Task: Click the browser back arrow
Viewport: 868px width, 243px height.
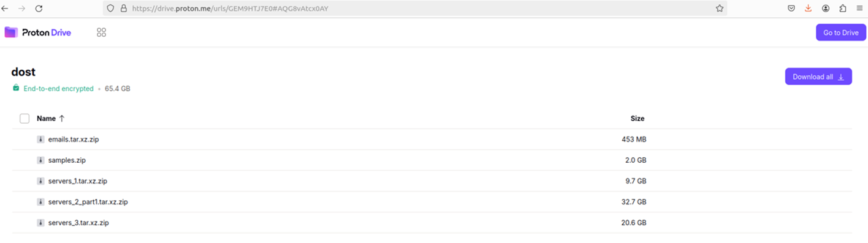Action: click(5, 9)
